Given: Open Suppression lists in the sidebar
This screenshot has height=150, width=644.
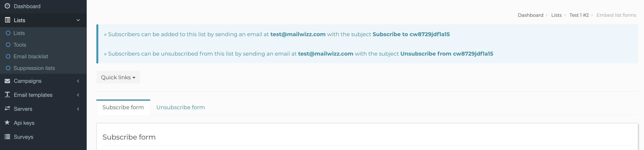Looking at the screenshot, I should tap(34, 68).
